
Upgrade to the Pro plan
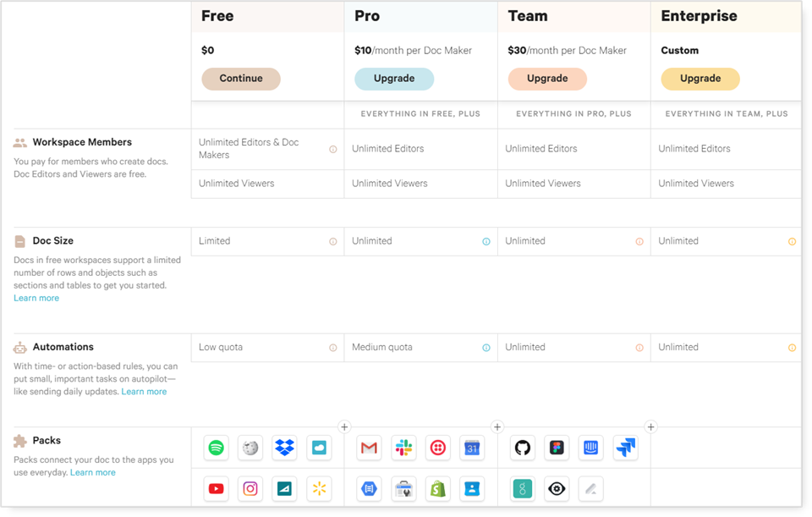[x=394, y=77]
